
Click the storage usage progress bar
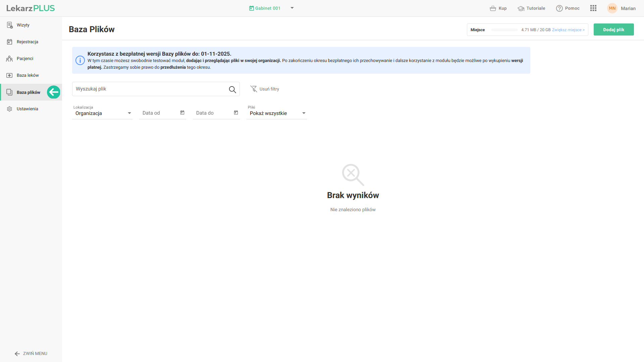(504, 30)
